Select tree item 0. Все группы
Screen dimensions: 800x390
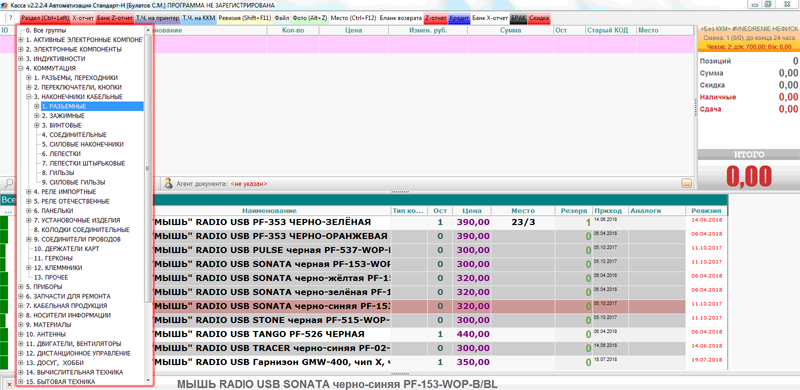point(45,30)
